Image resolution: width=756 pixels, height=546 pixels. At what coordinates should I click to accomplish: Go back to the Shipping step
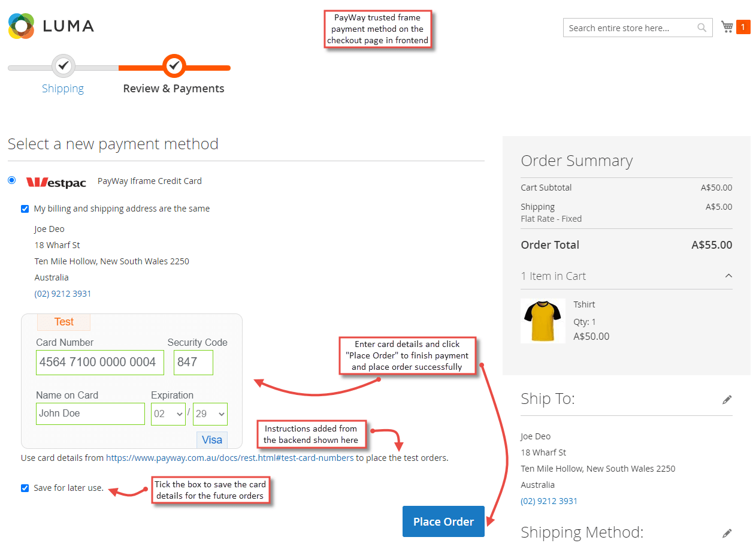pos(62,88)
